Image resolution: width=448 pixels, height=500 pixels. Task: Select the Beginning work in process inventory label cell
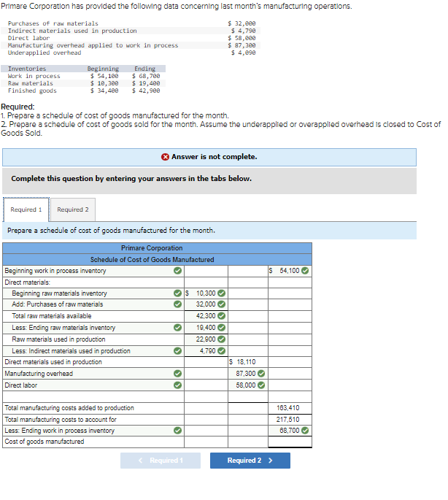[x=93, y=271]
